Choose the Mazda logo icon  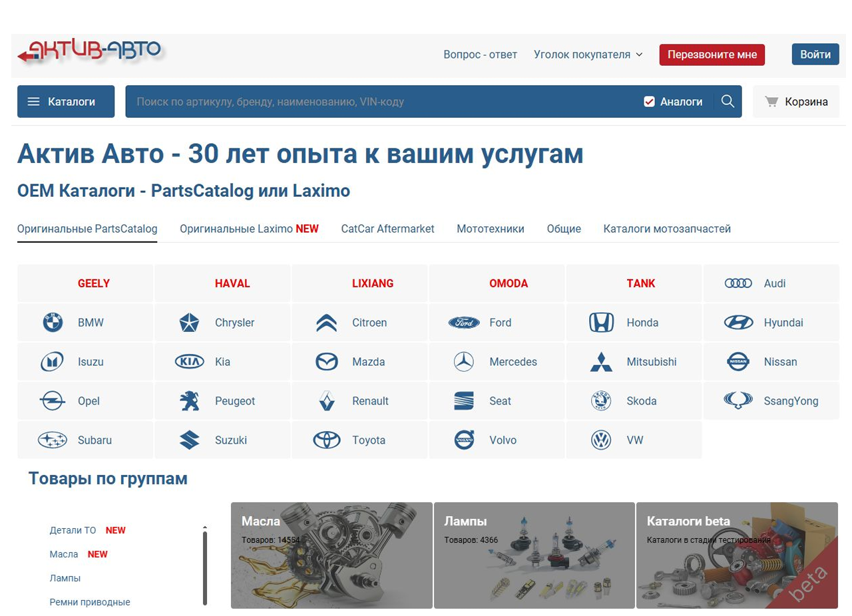[x=327, y=362]
